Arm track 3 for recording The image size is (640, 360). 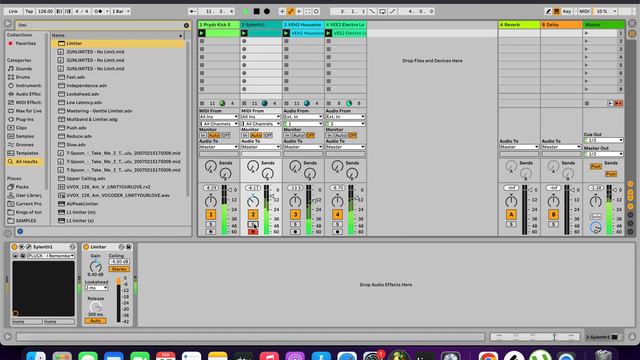[295, 232]
